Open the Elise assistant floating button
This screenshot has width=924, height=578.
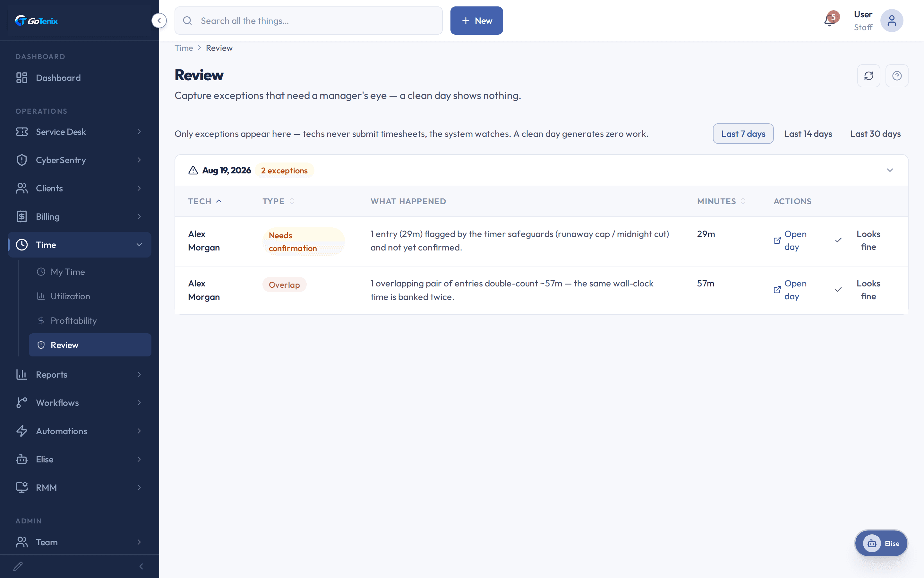tap(881, 543)
